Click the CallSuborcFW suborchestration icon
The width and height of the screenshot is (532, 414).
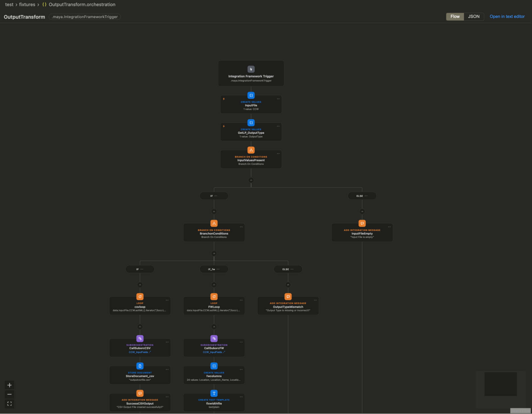214,339
